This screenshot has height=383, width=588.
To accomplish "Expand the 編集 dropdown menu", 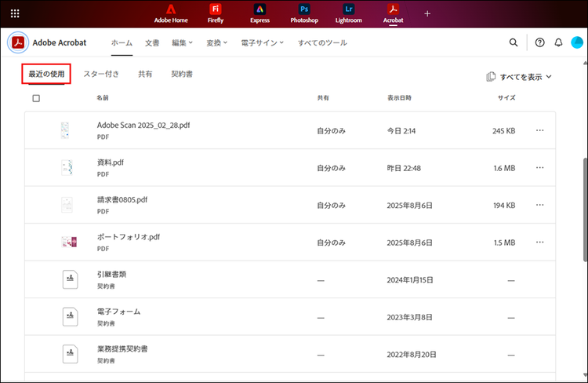I will [x=183, y=42].
